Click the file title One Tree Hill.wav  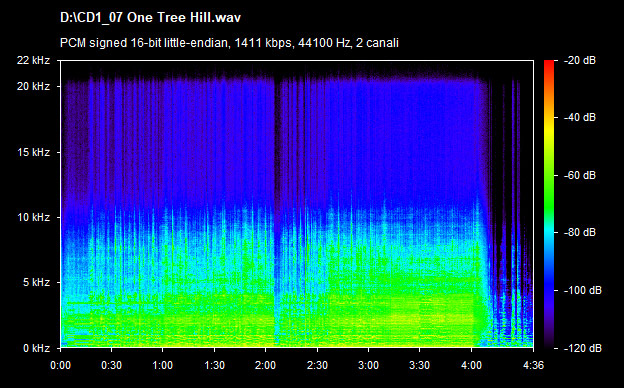[150, 18]
